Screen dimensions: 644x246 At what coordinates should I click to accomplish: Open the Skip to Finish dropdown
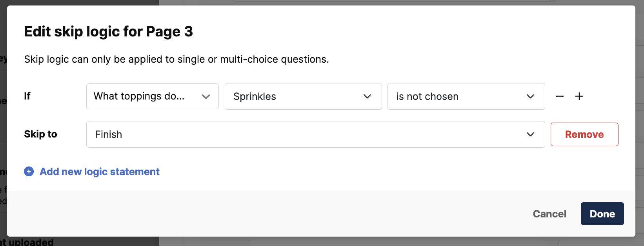click(x=315, y=134)
